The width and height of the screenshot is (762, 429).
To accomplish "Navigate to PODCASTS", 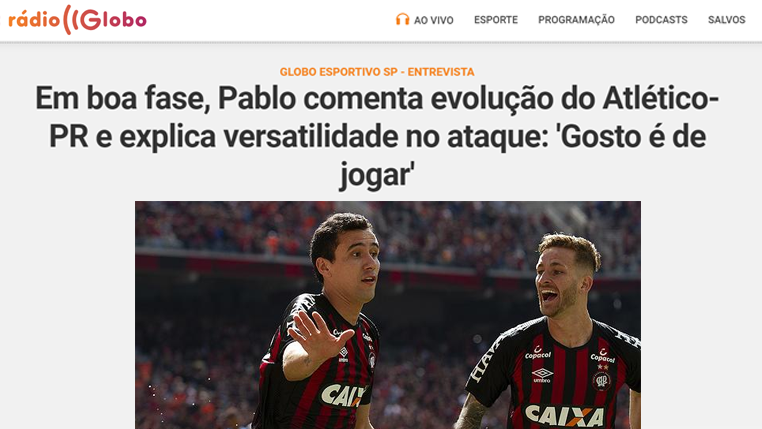I will pyautogui.click(x=661, y=20).
